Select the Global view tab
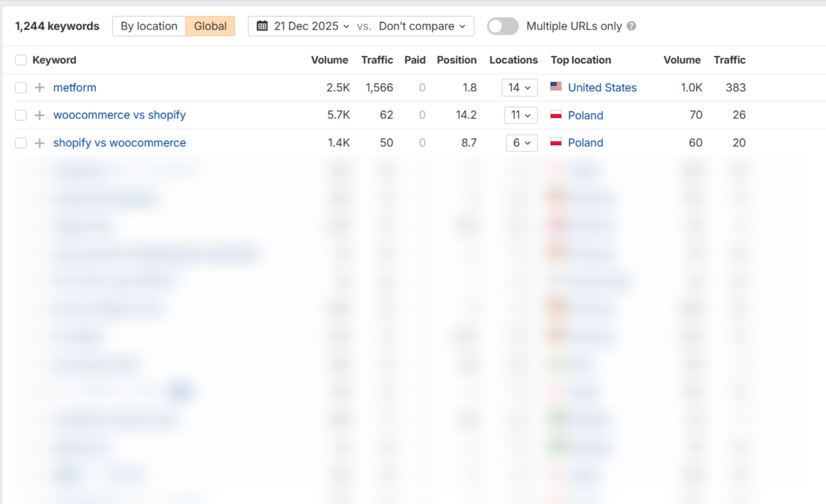826x504 pixels. [x=210, y=26]
